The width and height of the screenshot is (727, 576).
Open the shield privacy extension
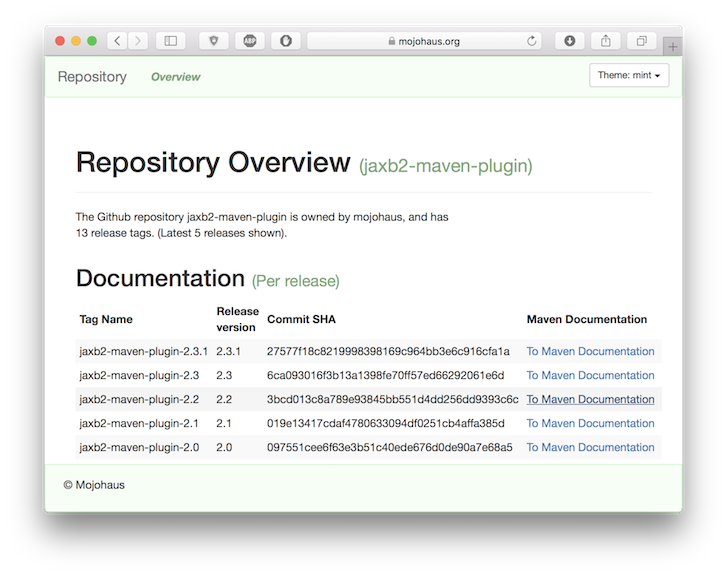point(213,41)
